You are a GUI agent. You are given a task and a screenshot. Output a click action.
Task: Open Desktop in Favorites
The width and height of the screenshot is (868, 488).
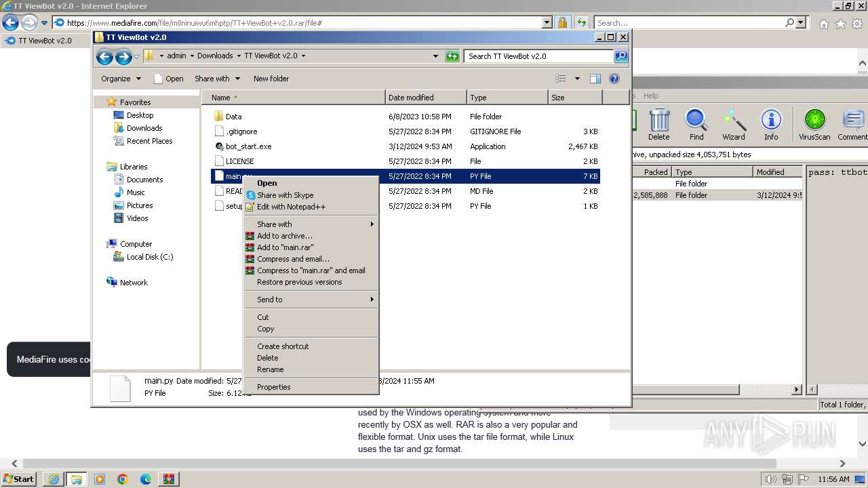[140, 115]
